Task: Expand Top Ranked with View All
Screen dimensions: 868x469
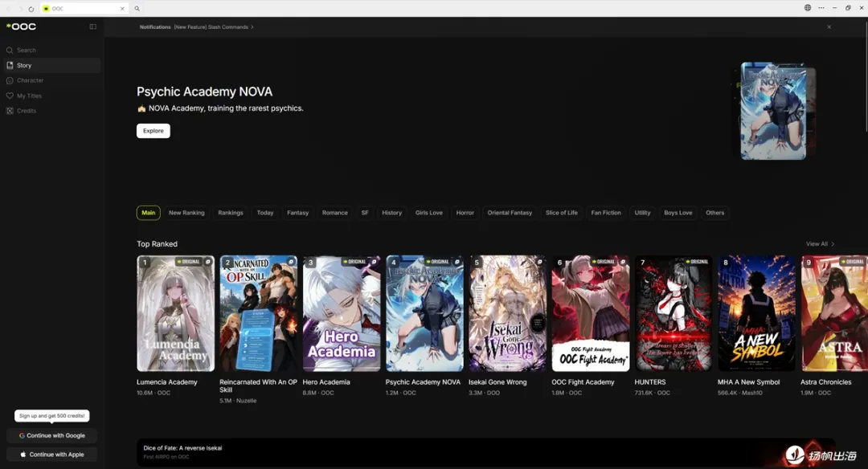Action: pos(820,244)
